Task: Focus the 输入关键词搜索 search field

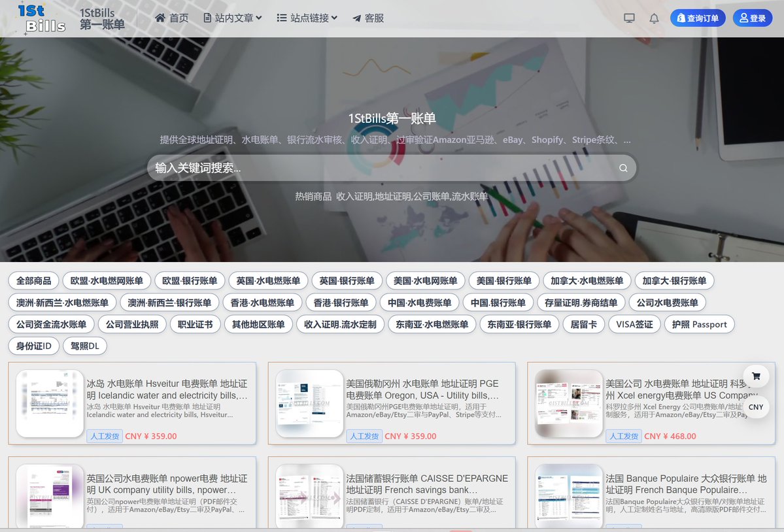Action: coord(392,168)
